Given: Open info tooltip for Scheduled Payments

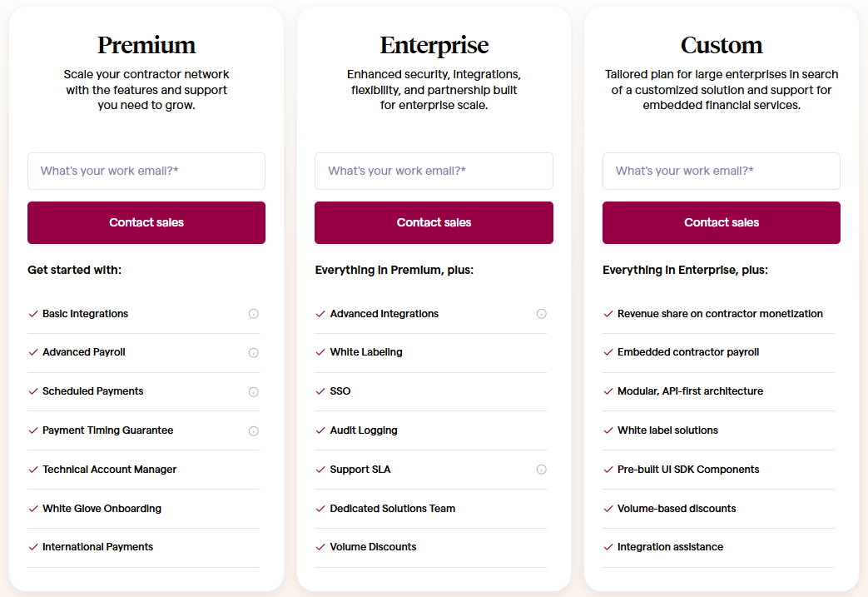Looking at the screenshot, I should pos(254,392).
